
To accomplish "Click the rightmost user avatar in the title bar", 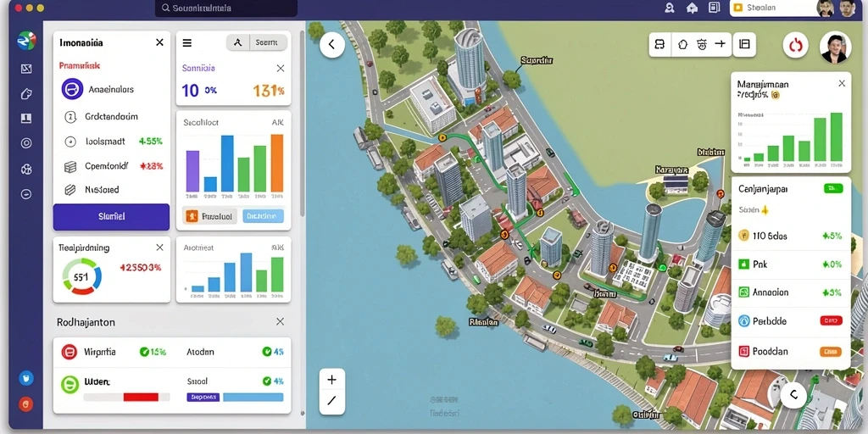I will pyautogui.click(x=848, y=8).
